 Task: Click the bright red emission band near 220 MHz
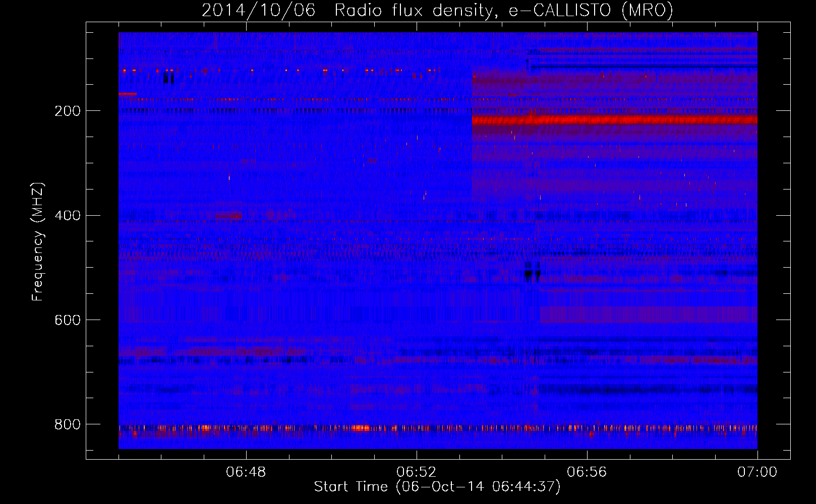click(614, 120)
